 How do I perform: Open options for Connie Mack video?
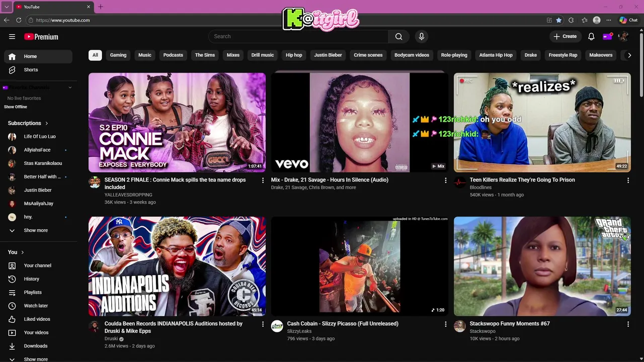(x=263, y=180)
